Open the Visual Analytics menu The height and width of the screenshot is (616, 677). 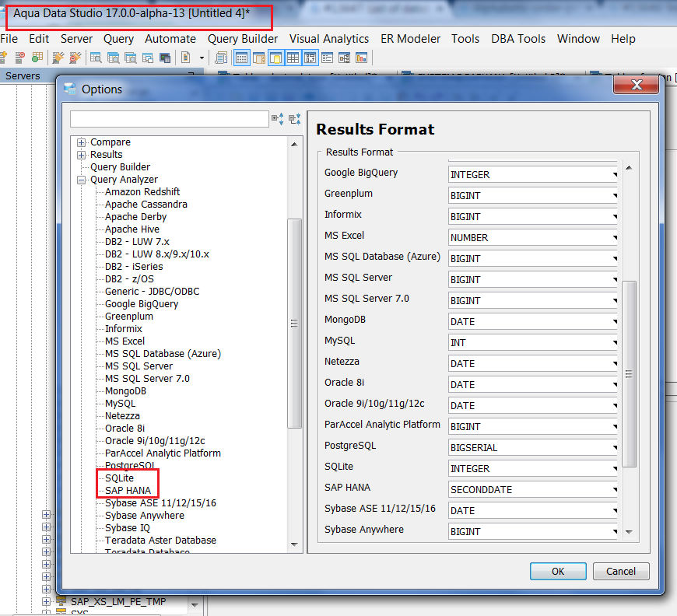tap(329, 39)
